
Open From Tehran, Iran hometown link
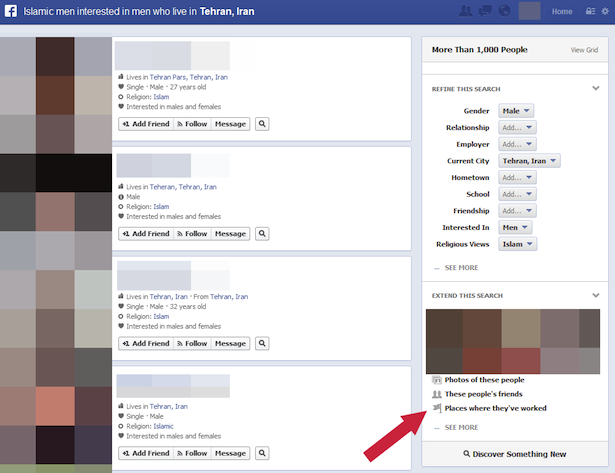(229, 297)
